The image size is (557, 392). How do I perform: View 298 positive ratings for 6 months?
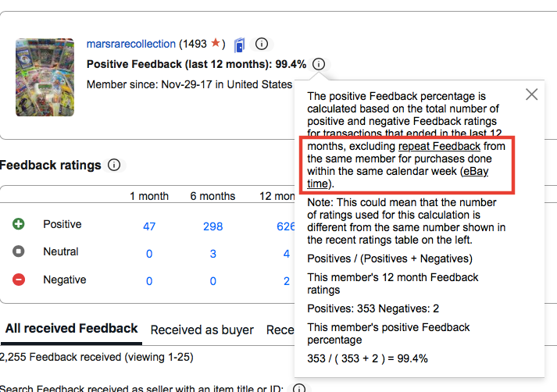point(212,226)
